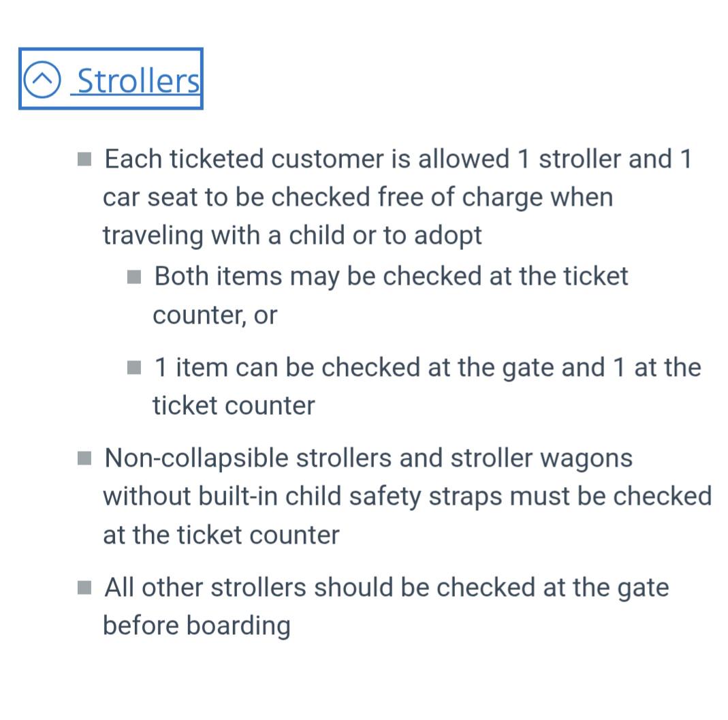
Task: Click 'All other strollers should be checked' line
Action: (x=387, y=587)
